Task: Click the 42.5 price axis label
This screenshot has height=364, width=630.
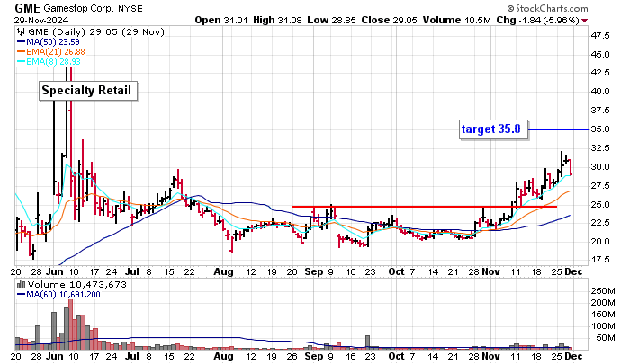Action: click(600, 73)
